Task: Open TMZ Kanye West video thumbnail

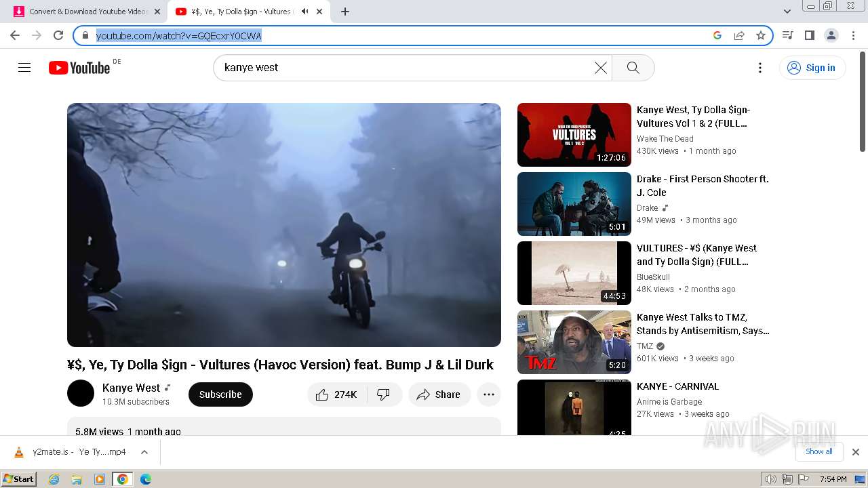Action: (x=574, y=342)
